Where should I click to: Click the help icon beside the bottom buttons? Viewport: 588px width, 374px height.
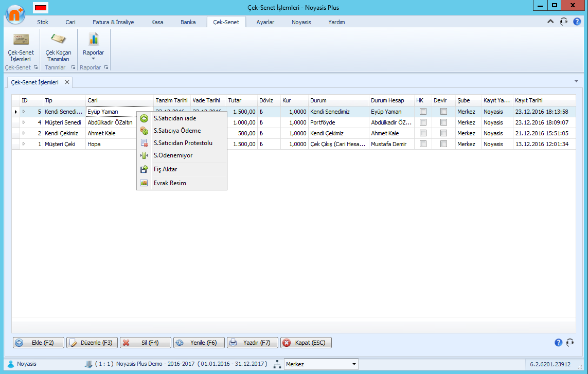coord(558,343)
